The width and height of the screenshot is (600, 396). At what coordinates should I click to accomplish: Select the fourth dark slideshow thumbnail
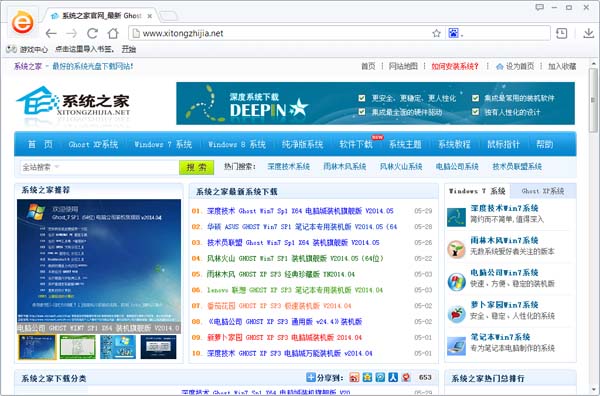tap(158, 347)
